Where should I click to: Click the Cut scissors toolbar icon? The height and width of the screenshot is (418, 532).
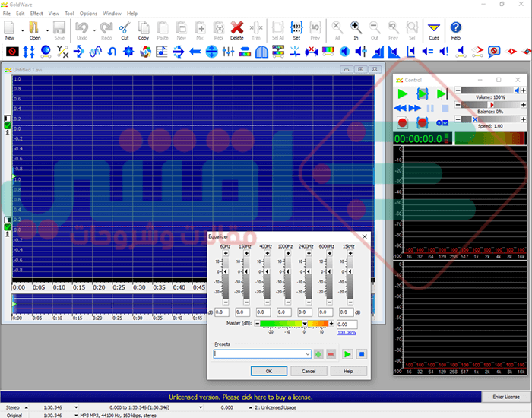point(125,30)
